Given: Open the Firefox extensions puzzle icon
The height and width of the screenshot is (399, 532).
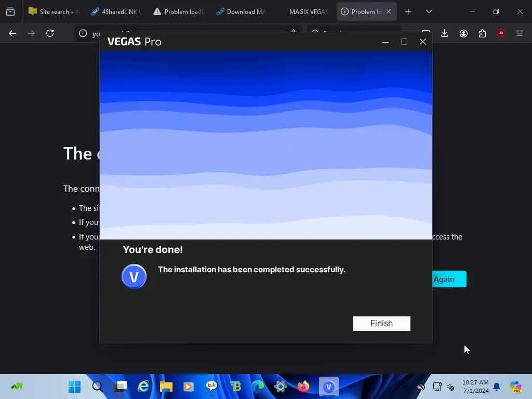Looking at the screenshot, I should pos(482,33).
